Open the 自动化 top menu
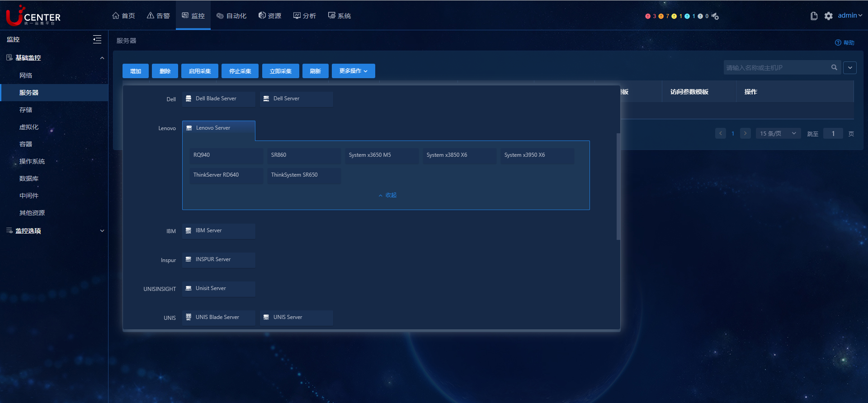The image size is (868, 403). (x=231, y=16)
